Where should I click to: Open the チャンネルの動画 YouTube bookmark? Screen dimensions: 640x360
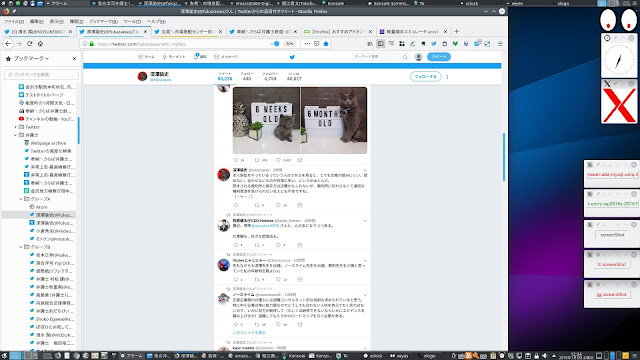(46, 119)
